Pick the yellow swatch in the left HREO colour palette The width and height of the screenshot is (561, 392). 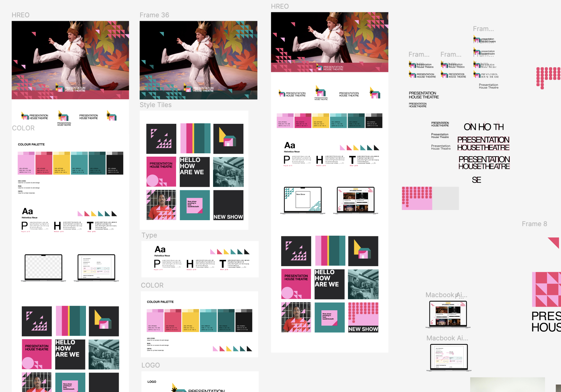61,163
